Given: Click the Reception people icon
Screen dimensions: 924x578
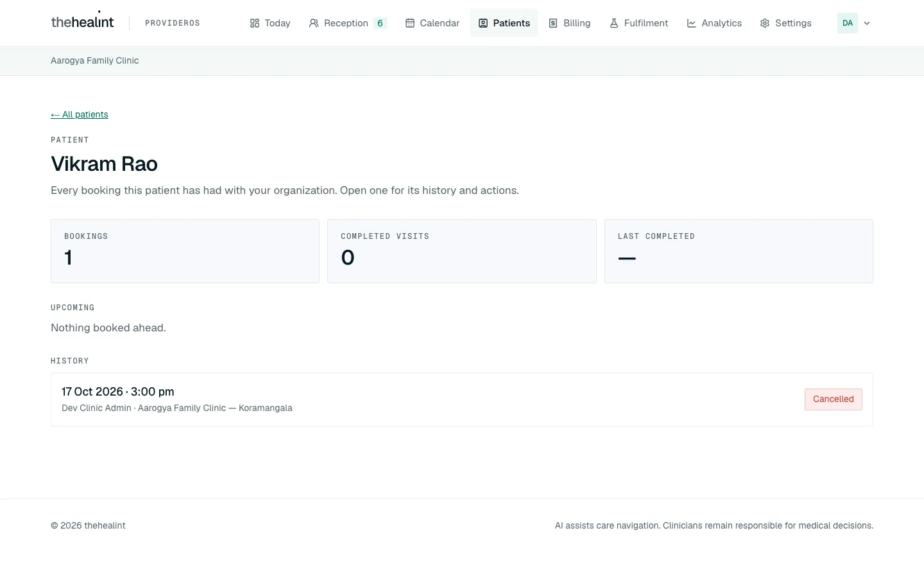Looking at the screenshot, I should [x=314, y=23].
